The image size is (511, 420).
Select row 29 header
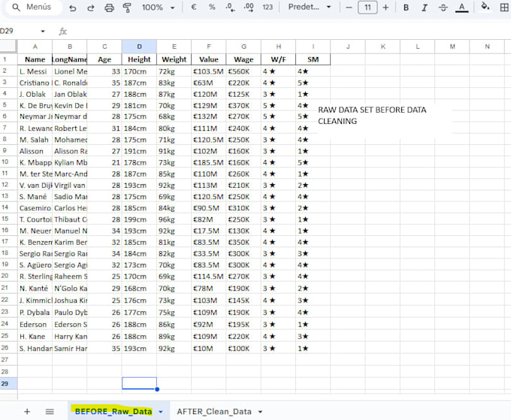click(x=8, y=383)
